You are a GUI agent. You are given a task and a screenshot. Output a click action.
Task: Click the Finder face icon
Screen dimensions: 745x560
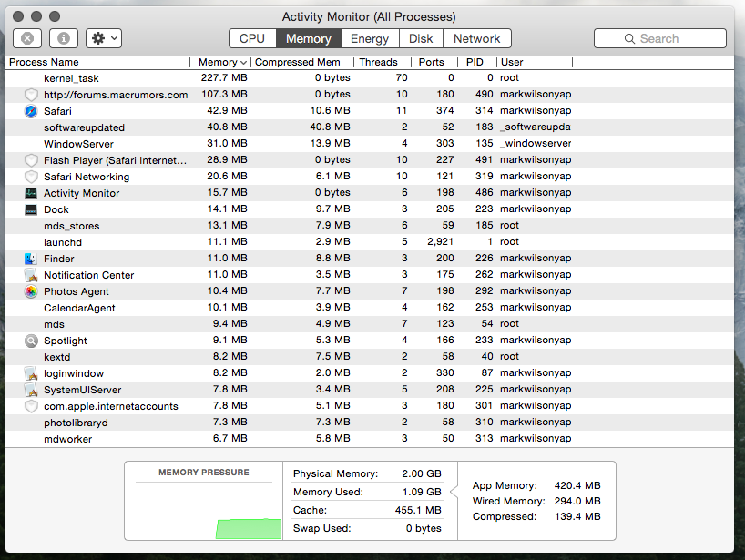[x=31, y=259]
